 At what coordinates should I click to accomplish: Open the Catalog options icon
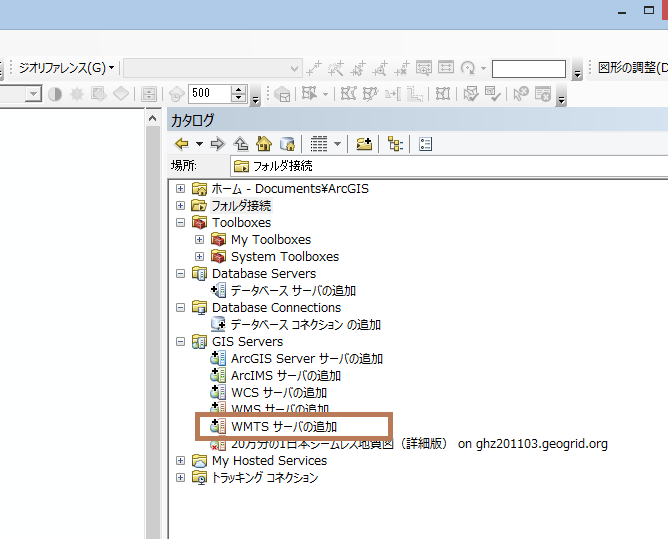pyautogui.click(x=425, y=144)
